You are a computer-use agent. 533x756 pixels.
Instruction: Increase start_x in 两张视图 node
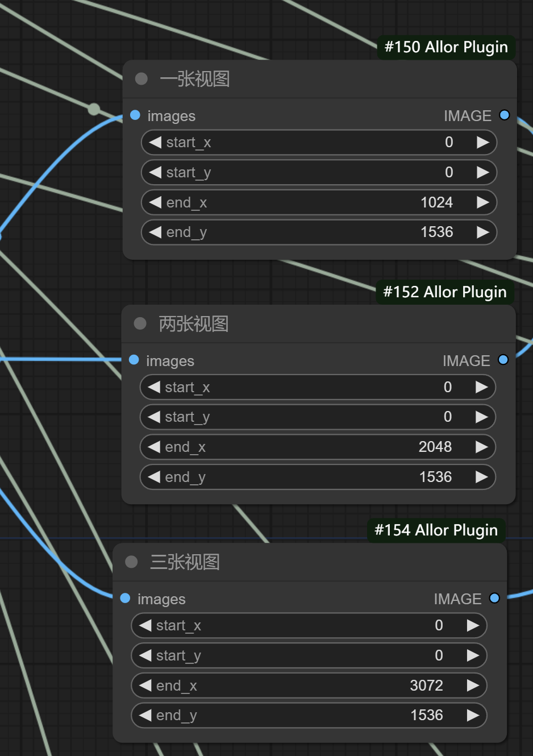tap(481, 387)
